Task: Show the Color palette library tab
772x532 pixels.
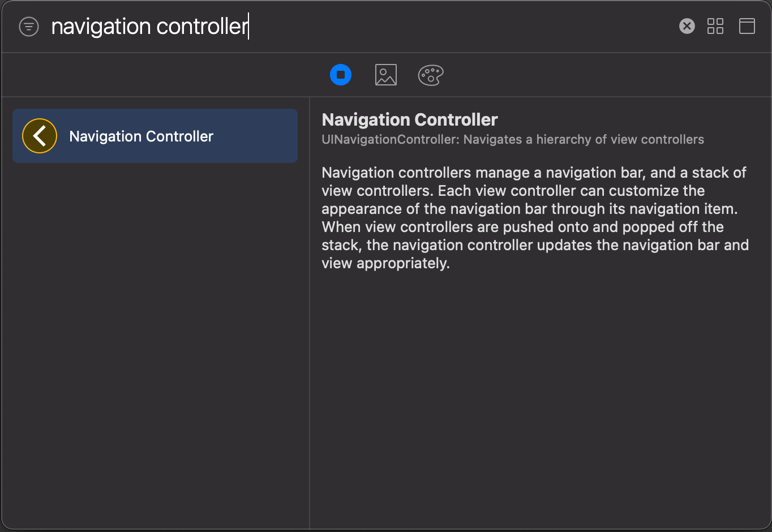Action: [x=431, y=75]
